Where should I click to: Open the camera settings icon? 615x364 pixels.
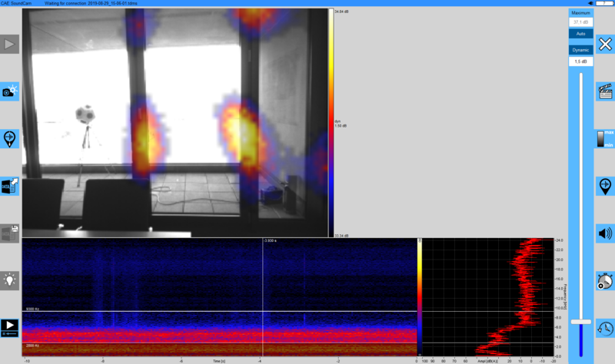coord(9,91)
